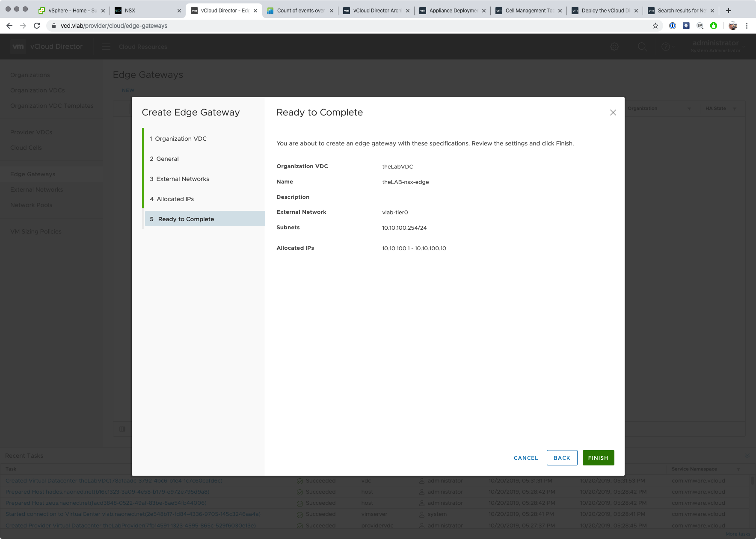This screenshot has height=539, width=756.
Task: Click the browser forward arrow
Action: coord(23,26)
